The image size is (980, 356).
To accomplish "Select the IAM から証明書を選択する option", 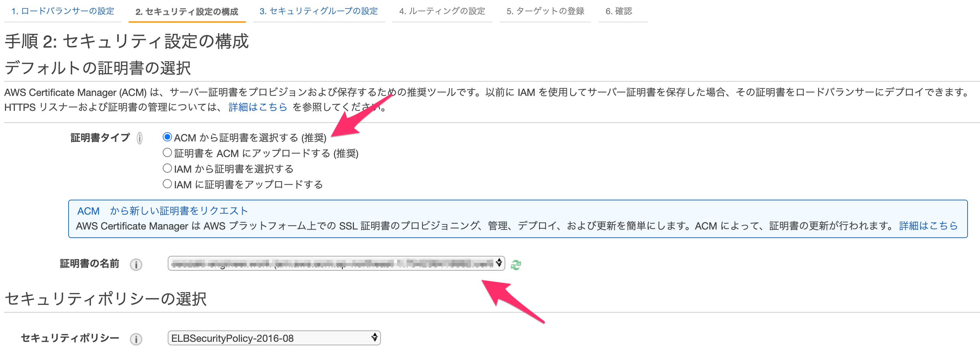I will click(x=167, y=168).
